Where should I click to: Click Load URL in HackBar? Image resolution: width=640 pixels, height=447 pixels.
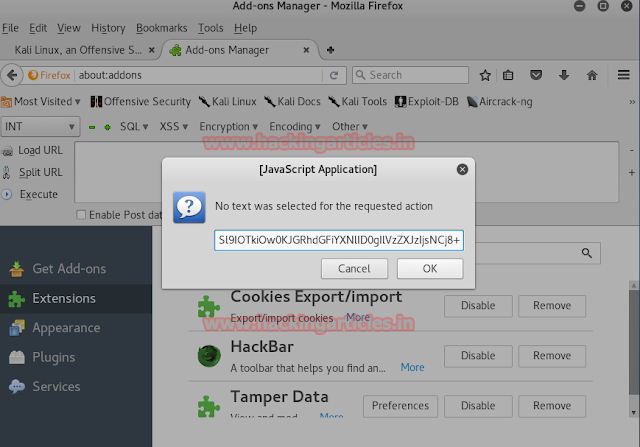pos(32,150)
